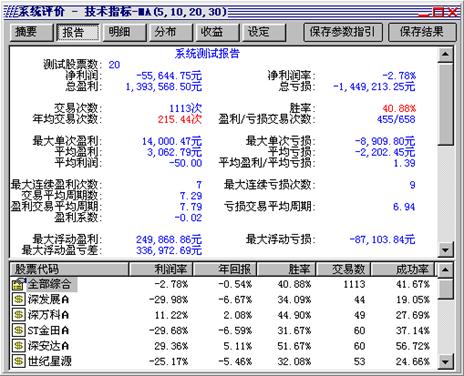Click the stock list scroll-down arrow
The width and height of the screenshot is (464, 376).
445,361
